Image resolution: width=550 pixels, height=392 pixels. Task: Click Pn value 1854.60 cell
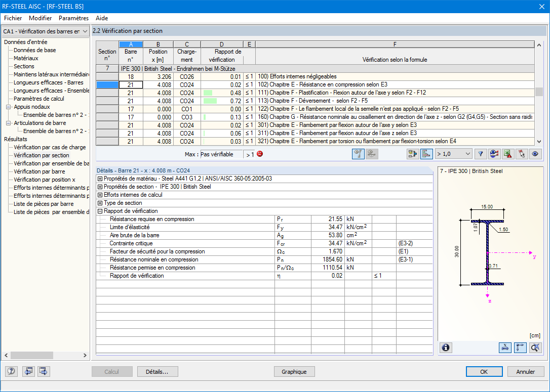[328, 259]
